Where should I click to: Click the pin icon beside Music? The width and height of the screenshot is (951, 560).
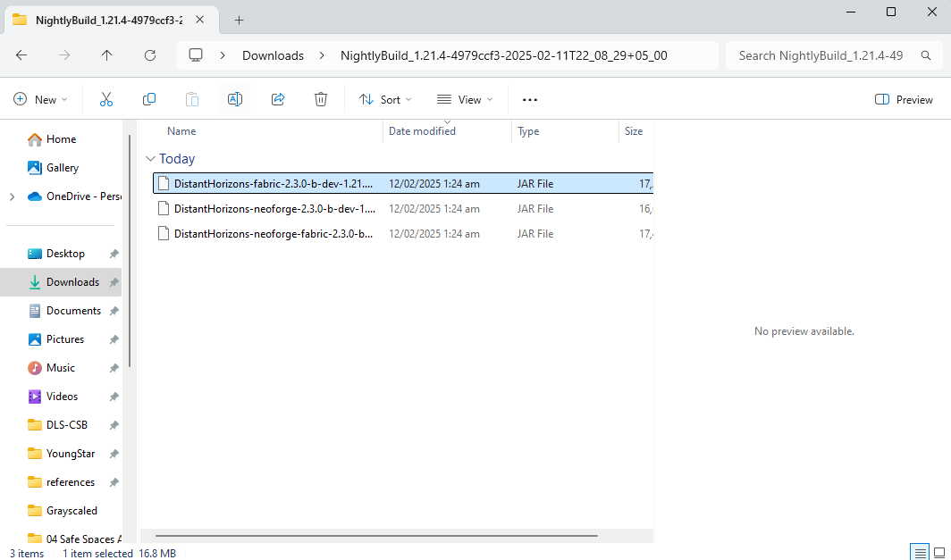(114, 368)
